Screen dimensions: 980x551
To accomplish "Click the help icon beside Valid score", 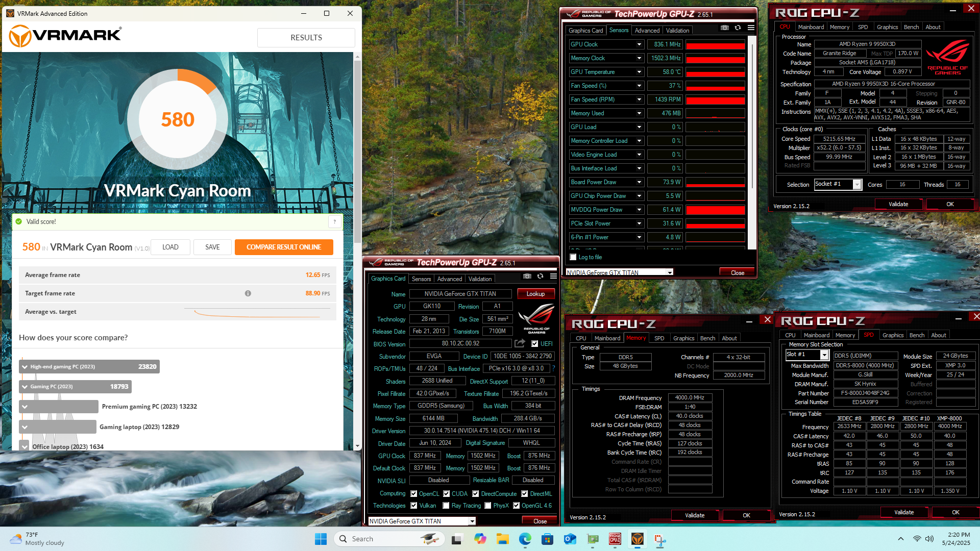I will (335, 221).
